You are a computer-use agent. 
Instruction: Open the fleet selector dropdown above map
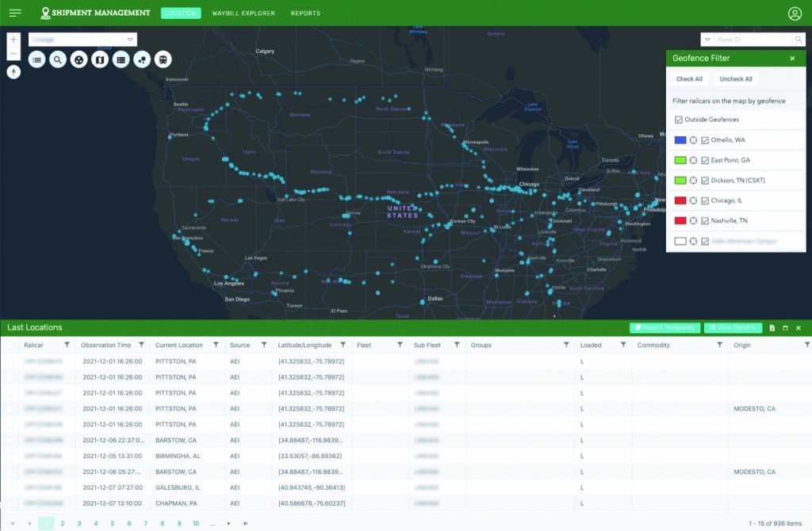pyautogui.click(x=130, y=40)
